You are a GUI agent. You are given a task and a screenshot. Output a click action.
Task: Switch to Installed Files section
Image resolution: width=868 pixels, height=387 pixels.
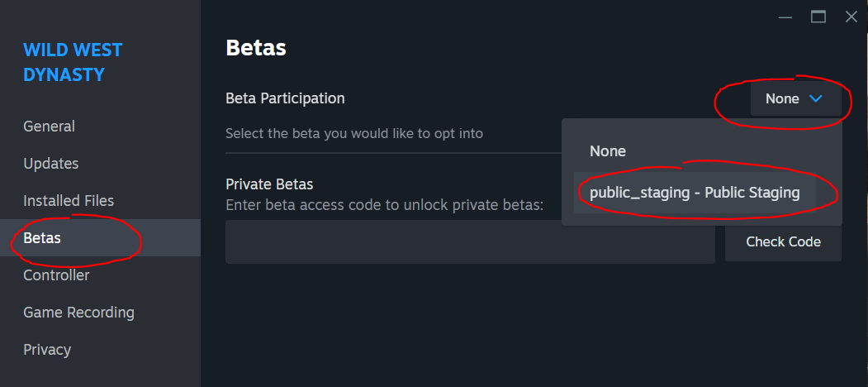tap(69, 201)
